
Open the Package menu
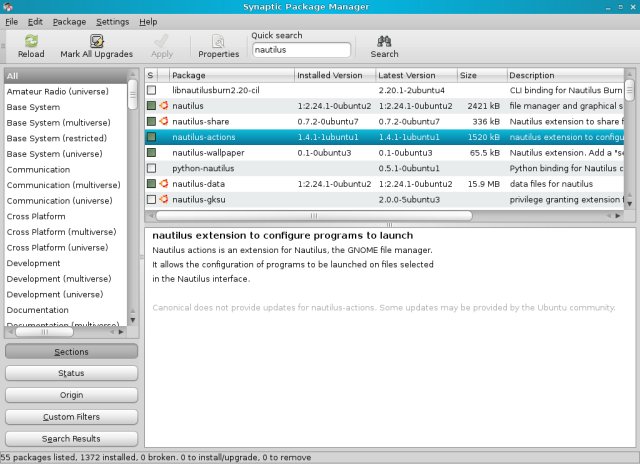pos(69,22)
